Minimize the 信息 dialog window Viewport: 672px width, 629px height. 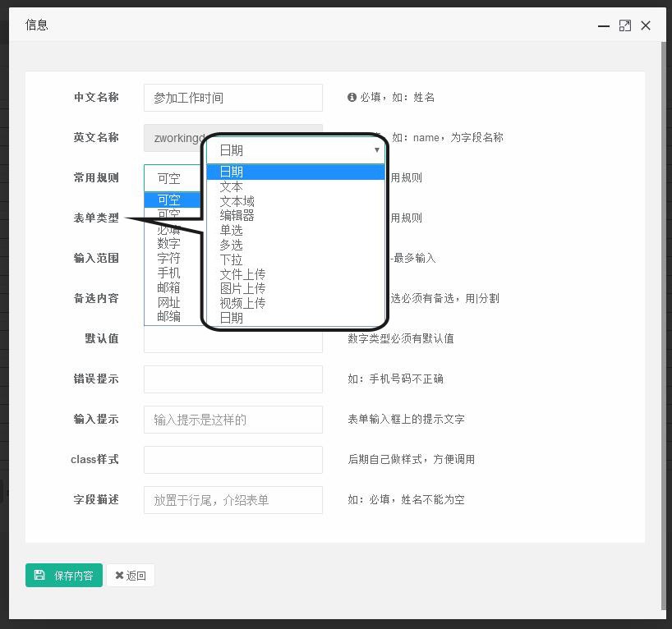[604, 25]
